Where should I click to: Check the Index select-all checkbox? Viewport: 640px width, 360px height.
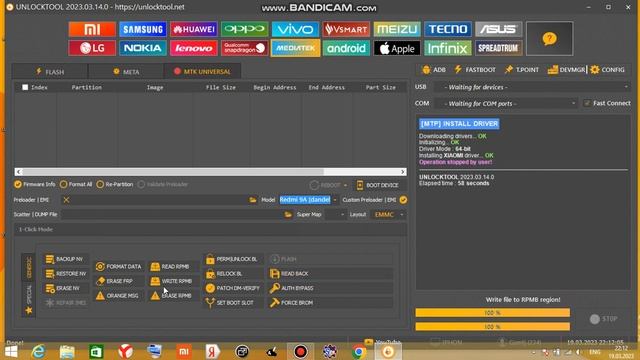(x=25, y=87)
